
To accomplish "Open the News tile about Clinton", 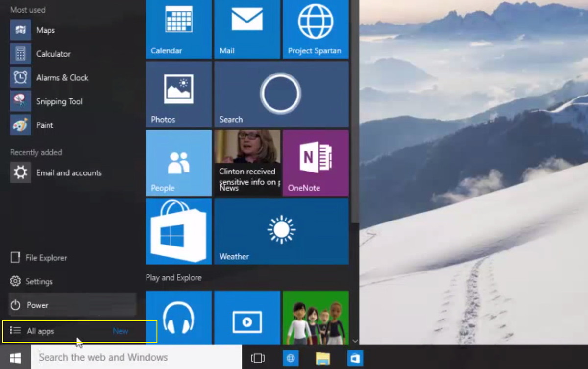I will 247,163.
